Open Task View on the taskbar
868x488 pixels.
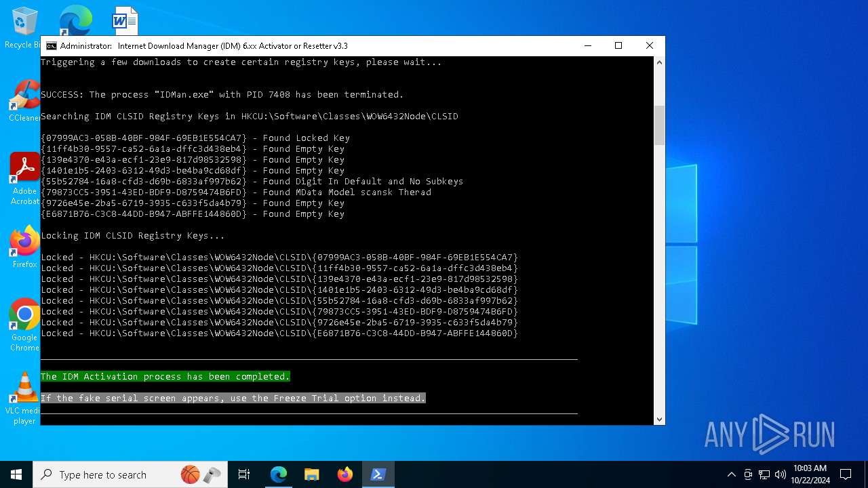[244, 474]
